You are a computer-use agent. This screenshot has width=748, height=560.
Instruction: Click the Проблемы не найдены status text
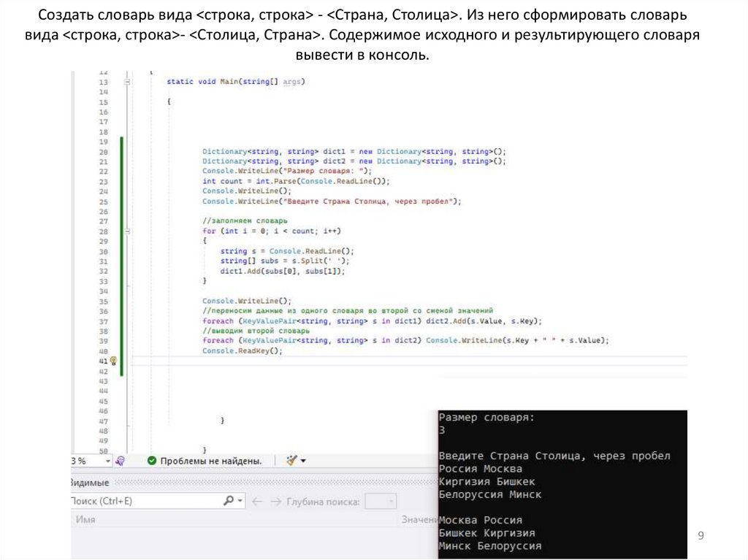coord(210,461)
